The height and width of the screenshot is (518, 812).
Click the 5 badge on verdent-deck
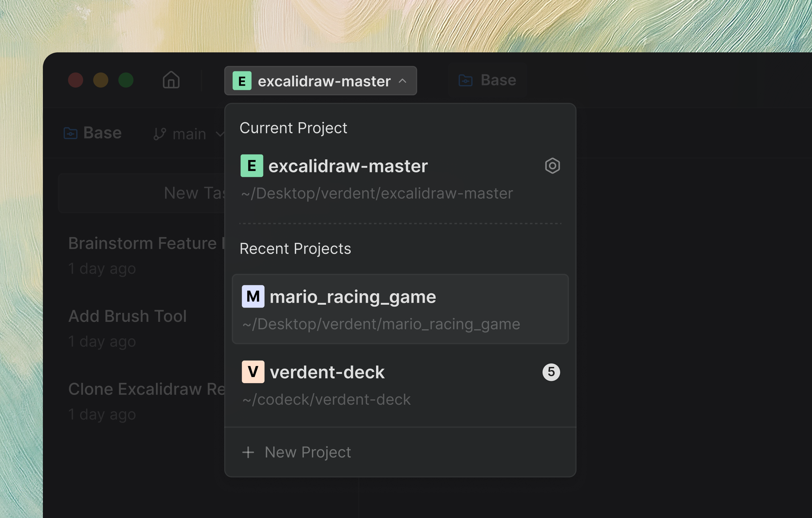[551, 372]
